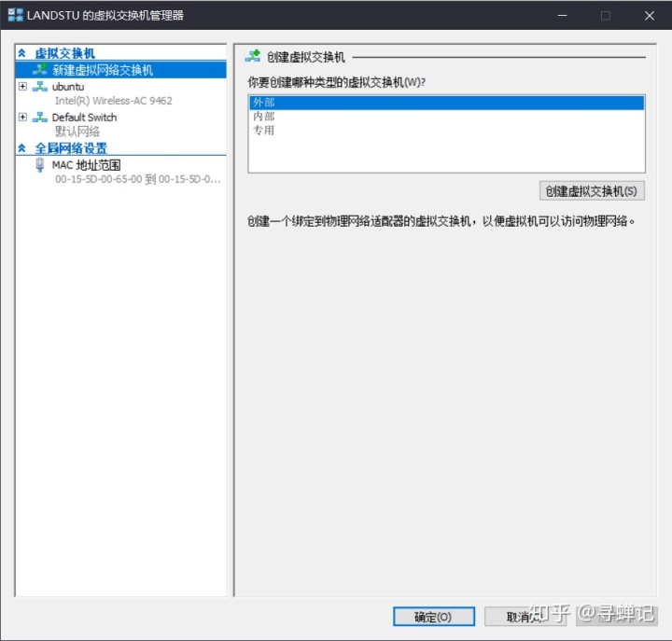
Task: Confirm with the 确定(O) button
Action: tap(434, 617)
